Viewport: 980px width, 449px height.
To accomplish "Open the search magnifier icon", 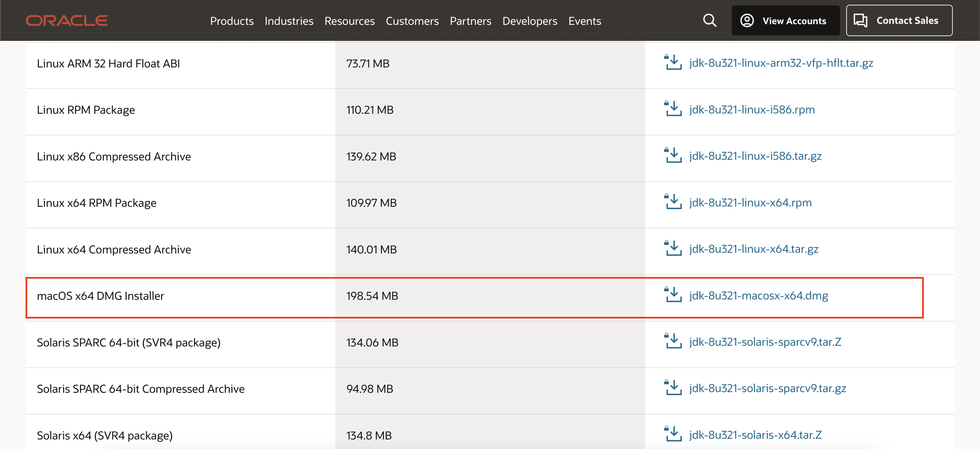I will 709,20.
